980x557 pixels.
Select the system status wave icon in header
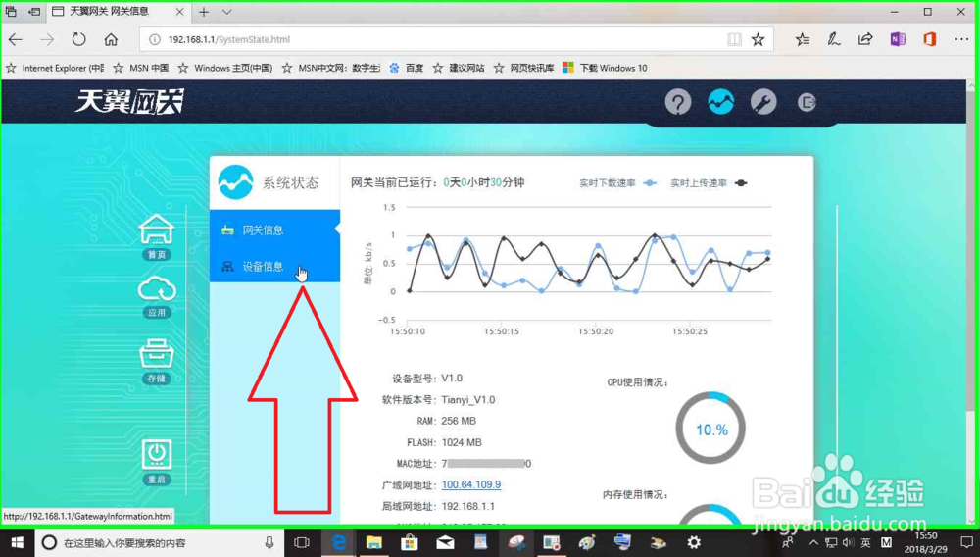click(720, 102)
